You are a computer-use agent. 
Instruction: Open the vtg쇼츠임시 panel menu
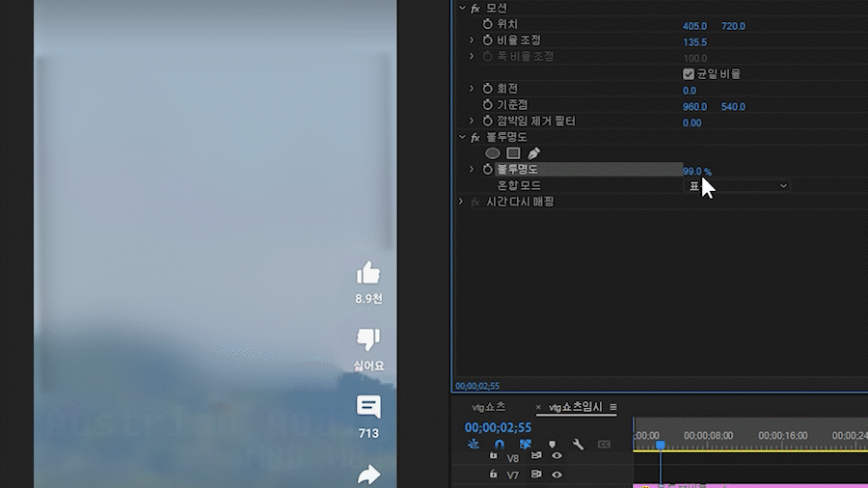coord(613,407)
